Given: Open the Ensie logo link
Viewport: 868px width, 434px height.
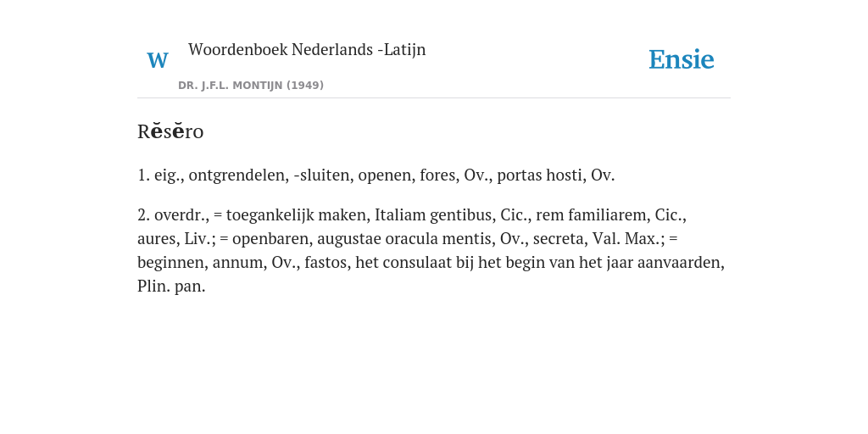Looking at the screenshot, I should 682,59.
